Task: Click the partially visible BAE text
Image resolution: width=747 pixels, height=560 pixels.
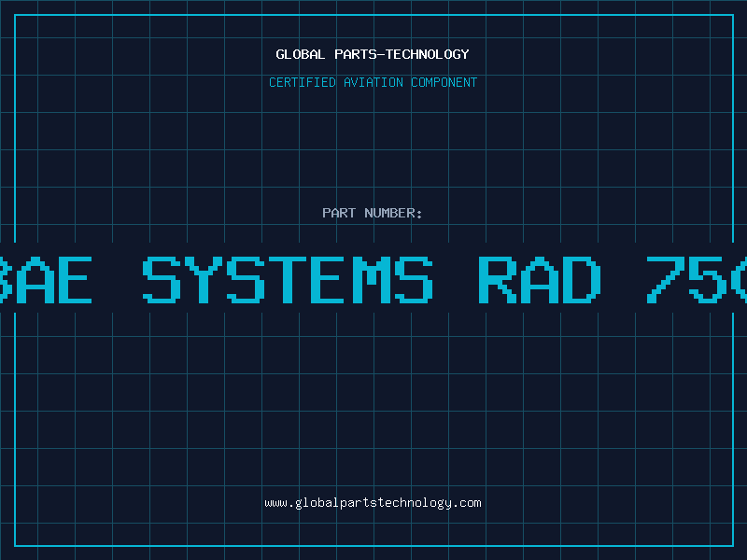Action: coord(47,279)
